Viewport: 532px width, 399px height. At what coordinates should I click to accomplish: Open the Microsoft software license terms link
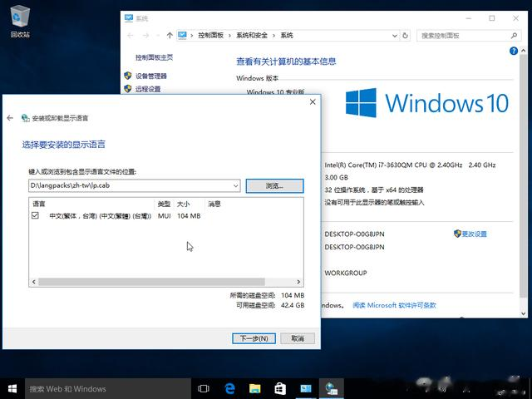(394, 305)
